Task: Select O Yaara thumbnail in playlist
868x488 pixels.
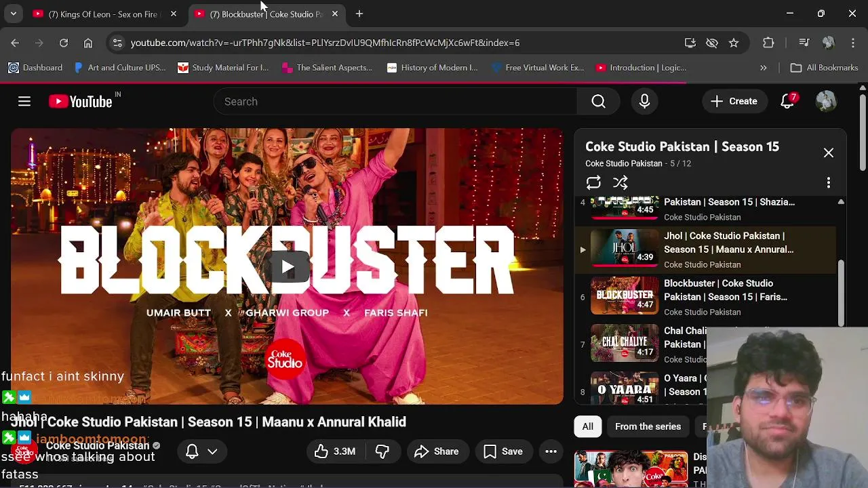Action: pyautogui.click(x=625, y=389)
